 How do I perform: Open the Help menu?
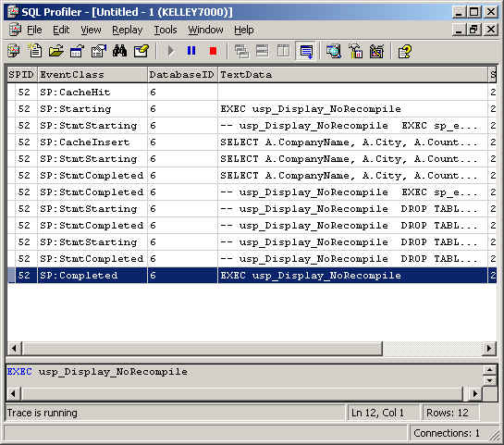tap(244, 30)
